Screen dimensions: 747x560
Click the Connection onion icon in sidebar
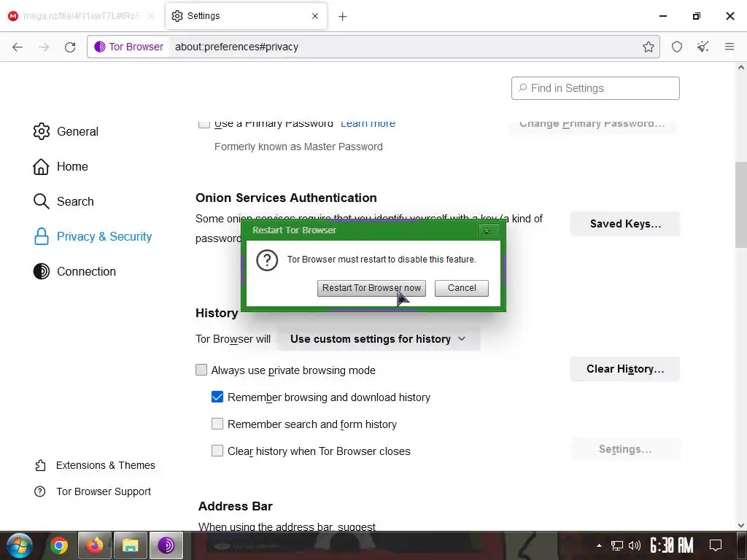[x=42, y=271]
